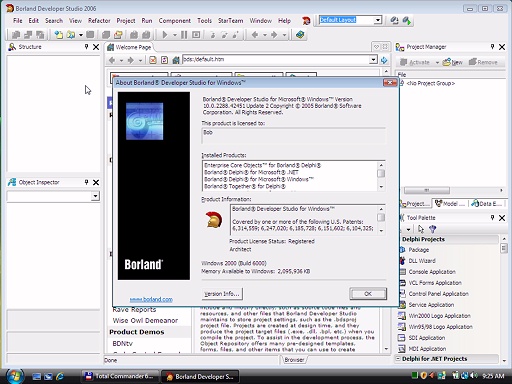Click the Open file folder toolbar icon

point(71,35)
